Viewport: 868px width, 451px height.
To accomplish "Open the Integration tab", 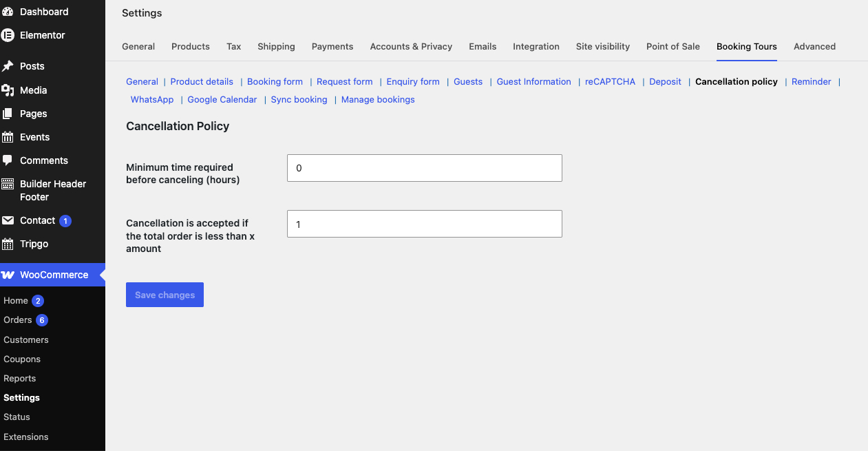I will pyautogui.click(x=536, y=46).
